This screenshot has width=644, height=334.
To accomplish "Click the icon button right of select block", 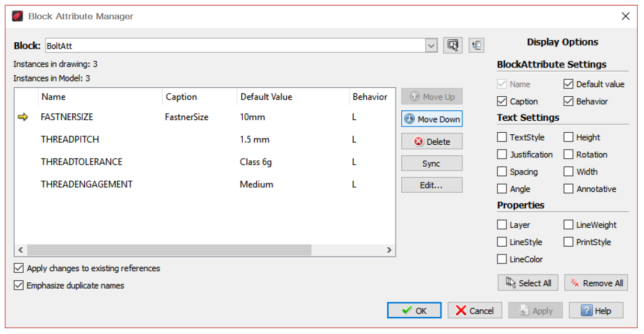I will tap(477, 45).
